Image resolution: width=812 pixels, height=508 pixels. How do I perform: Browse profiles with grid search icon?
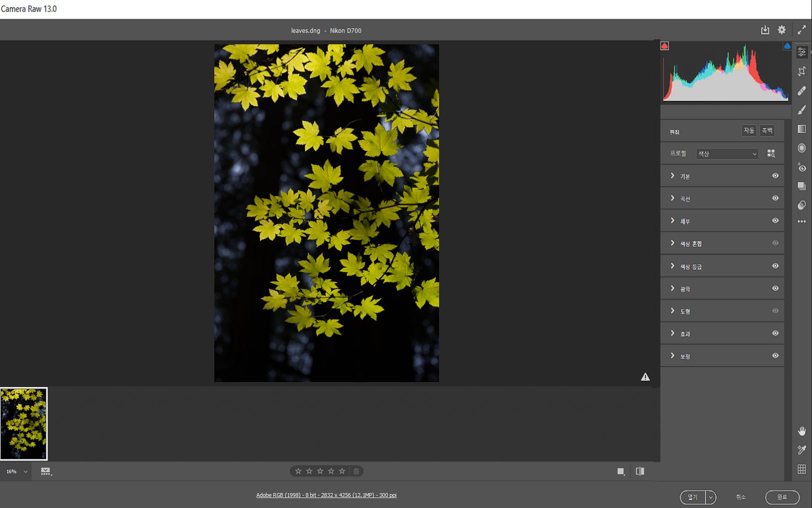771,153
